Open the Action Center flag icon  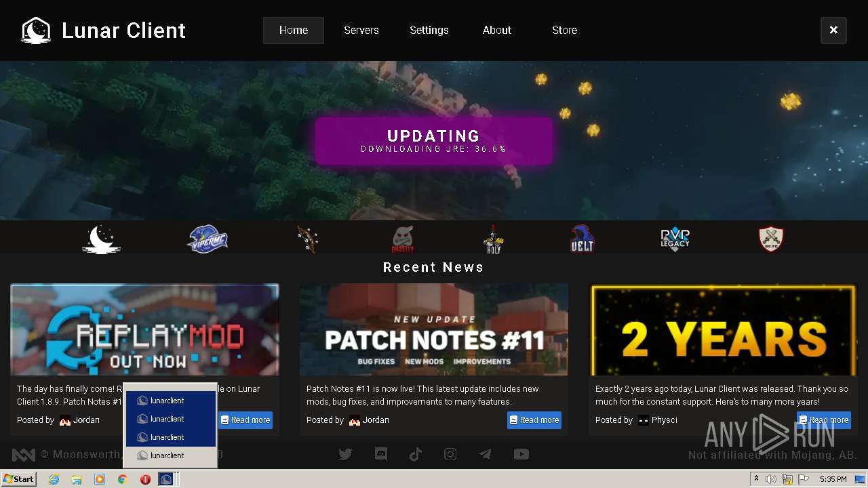(804, 479)
